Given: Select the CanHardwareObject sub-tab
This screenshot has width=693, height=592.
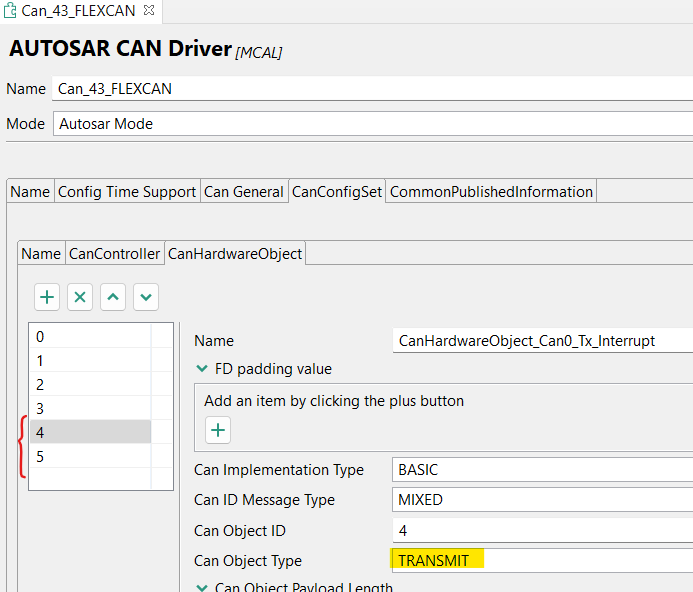Looking at the screenshot, I should [x=235, y=254].
